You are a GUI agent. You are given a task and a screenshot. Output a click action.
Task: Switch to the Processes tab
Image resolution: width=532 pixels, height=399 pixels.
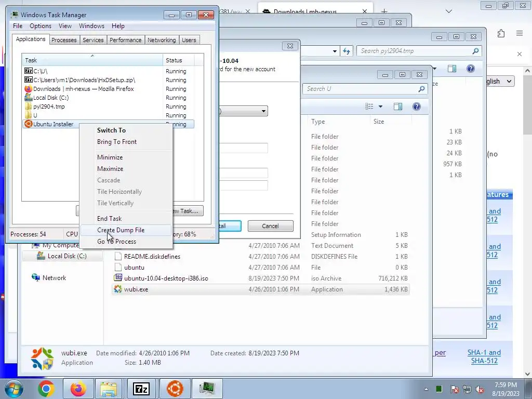point(64,40)
